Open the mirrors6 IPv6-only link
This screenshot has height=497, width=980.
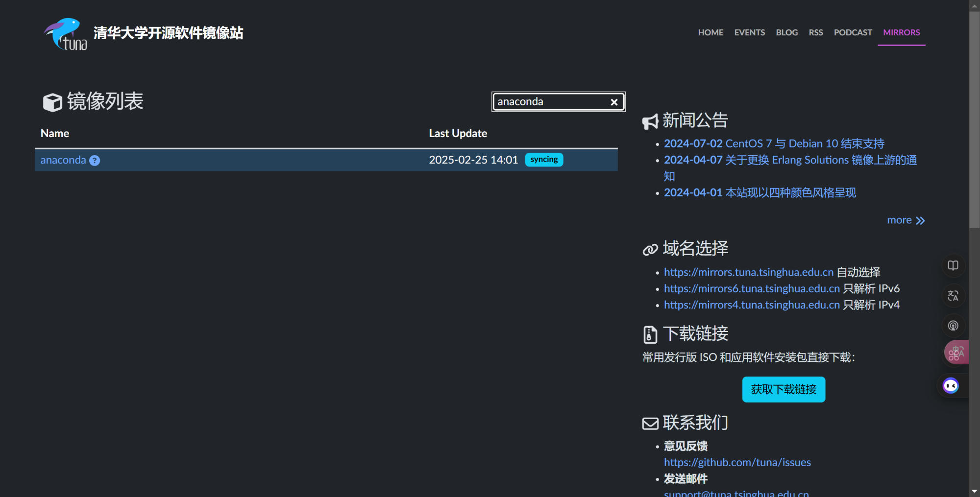coord(752,288)
